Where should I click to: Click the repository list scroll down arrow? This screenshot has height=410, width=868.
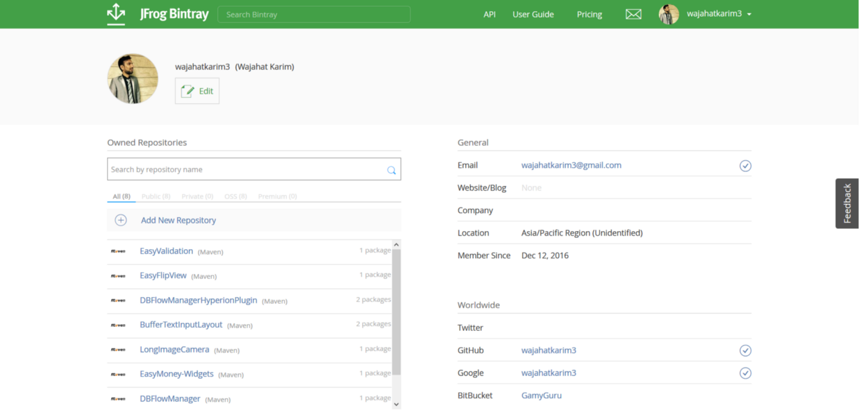point(397,404)
